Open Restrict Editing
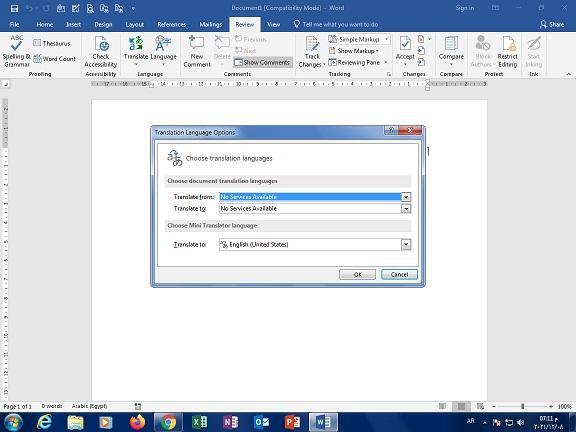The width and height of the screenshot is (576, 432). pos(508,52)
